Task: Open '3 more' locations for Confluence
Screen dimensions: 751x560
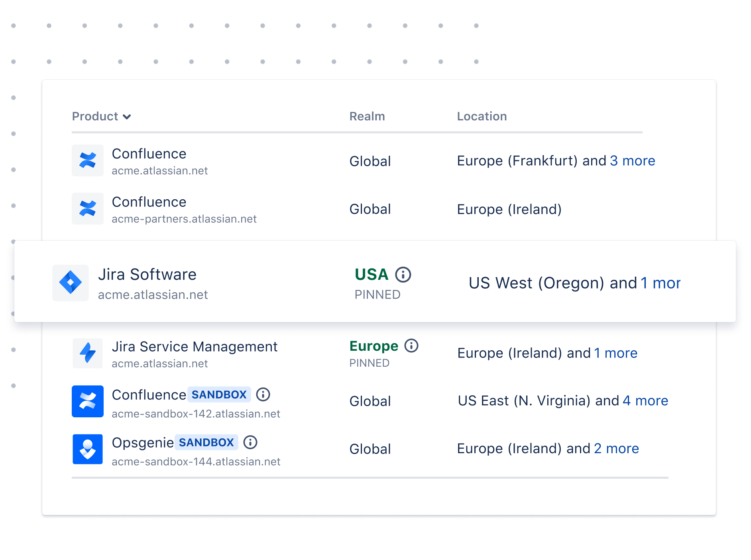Action: click(633, 161)
